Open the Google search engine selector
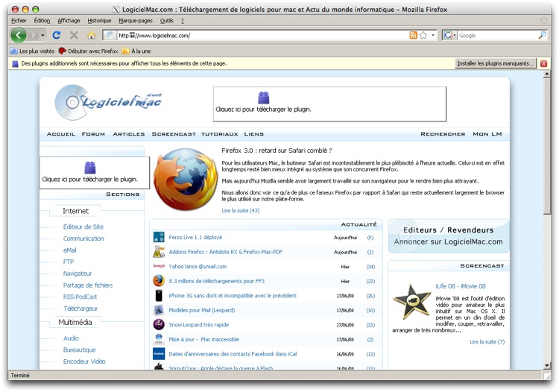Screen dimensions: 559x392 449,35
